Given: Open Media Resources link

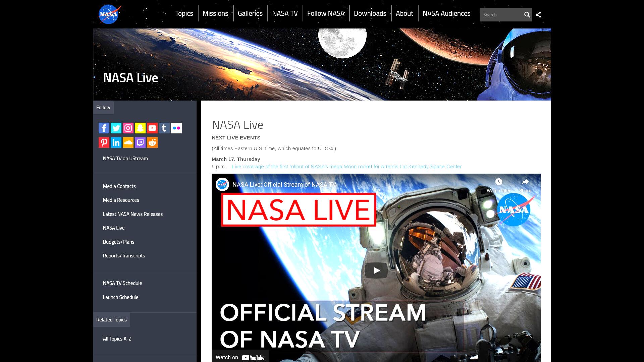Looking at the screenshot, I should (121, 200).
